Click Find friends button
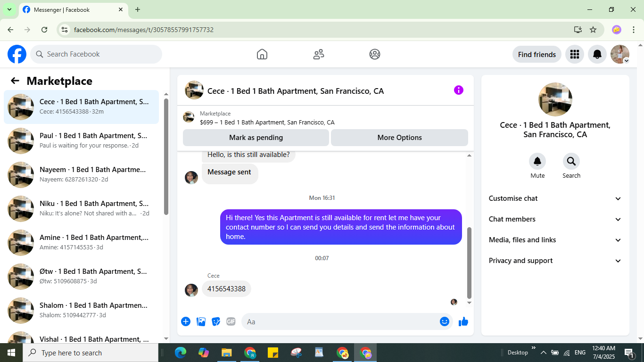 [537, 54]
